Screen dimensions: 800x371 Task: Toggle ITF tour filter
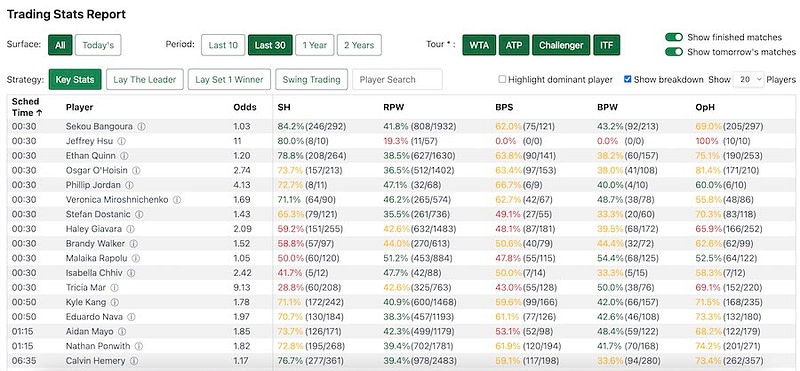(x=607, y=45)
